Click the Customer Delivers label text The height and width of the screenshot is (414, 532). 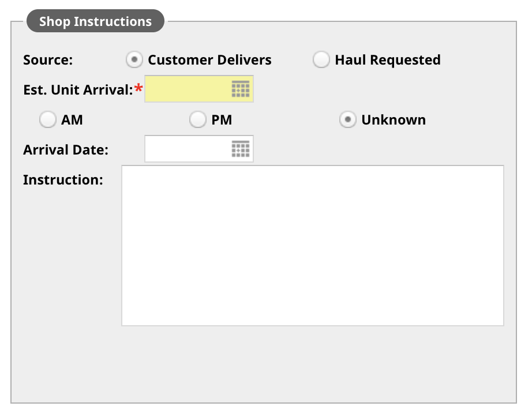tap(209, 60)
